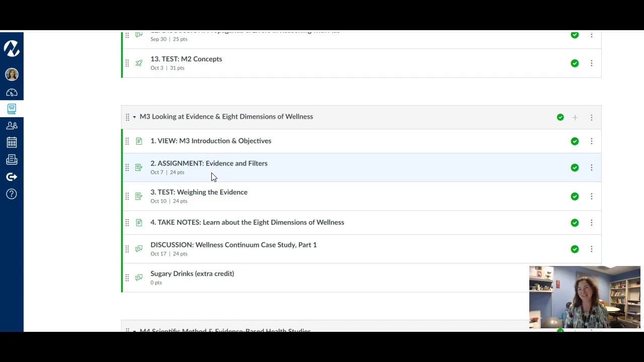
Task: Open Help in the sidebar
Action: click(x=12, y=194)
